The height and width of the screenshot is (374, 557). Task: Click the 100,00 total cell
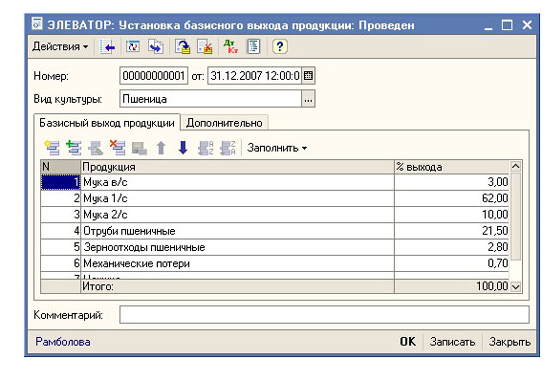click(452, 286)
